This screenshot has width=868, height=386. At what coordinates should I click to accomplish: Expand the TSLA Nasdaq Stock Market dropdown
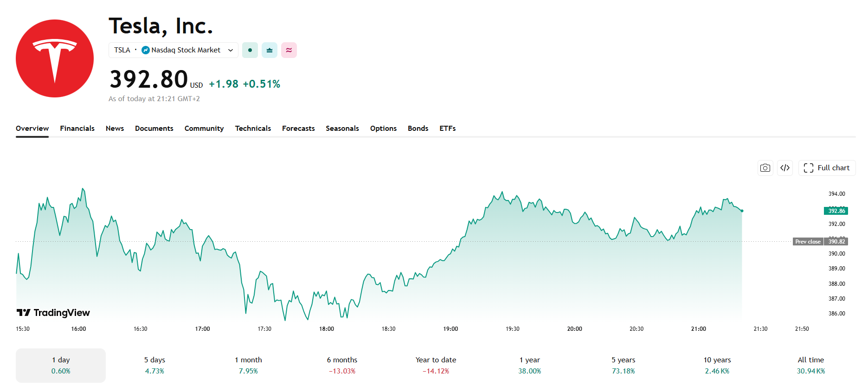(174, 50)
